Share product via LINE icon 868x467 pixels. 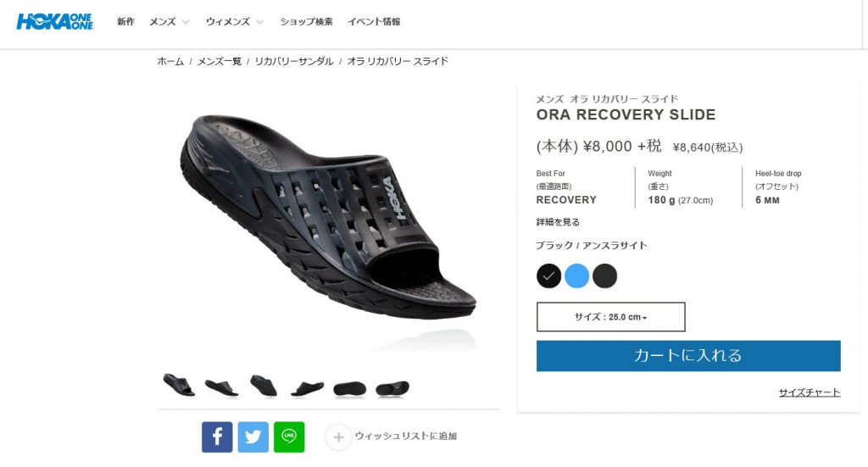pos(289,436)
